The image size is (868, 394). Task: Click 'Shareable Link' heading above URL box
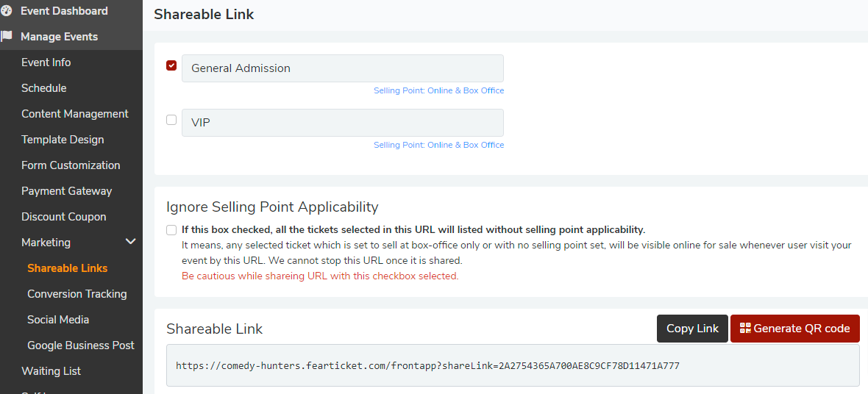tap(214, 329)
